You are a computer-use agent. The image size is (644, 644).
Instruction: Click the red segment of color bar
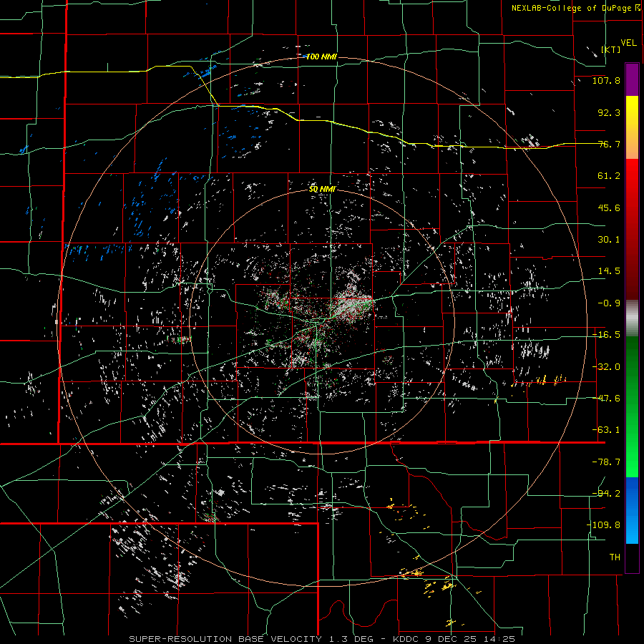coord(632,229)
